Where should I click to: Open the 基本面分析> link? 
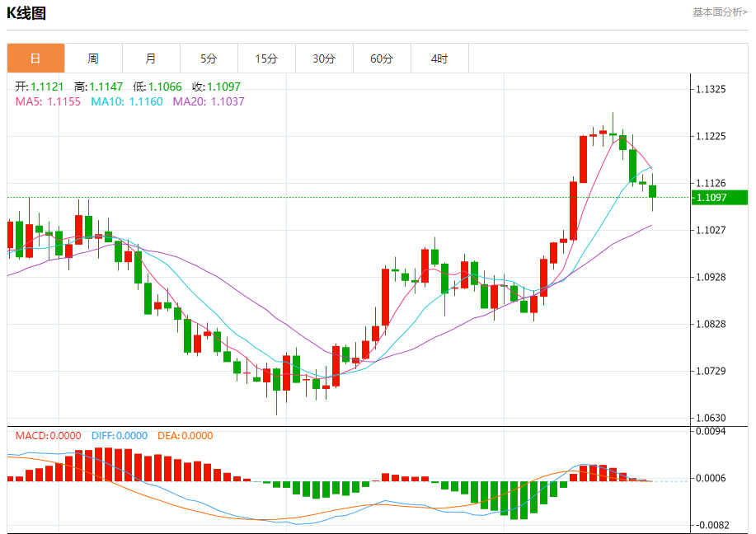[x=720, y=12]
